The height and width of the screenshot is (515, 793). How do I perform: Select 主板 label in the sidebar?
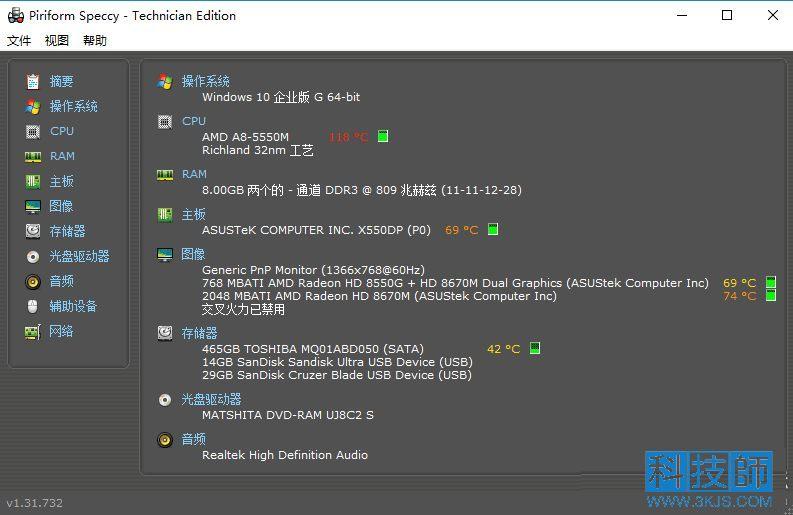click(x=61, y=181)
